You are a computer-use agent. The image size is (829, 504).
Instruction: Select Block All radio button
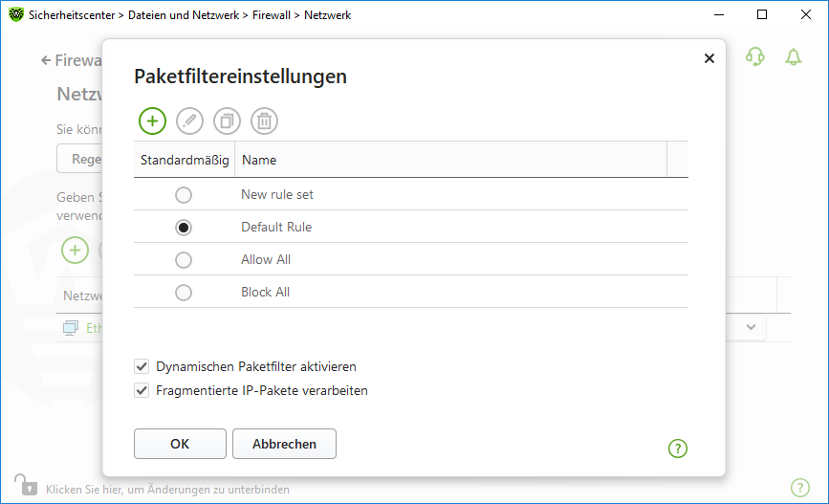click(184, 293)
